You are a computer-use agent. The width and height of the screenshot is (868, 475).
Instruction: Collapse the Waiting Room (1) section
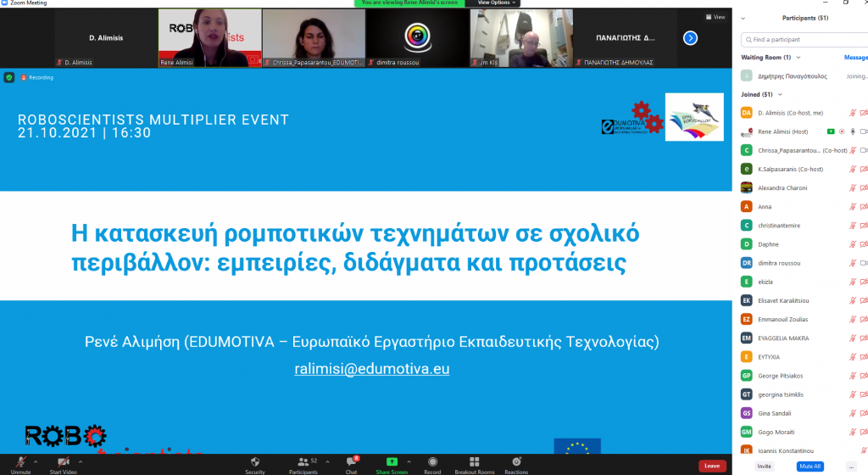coord(798,58)
